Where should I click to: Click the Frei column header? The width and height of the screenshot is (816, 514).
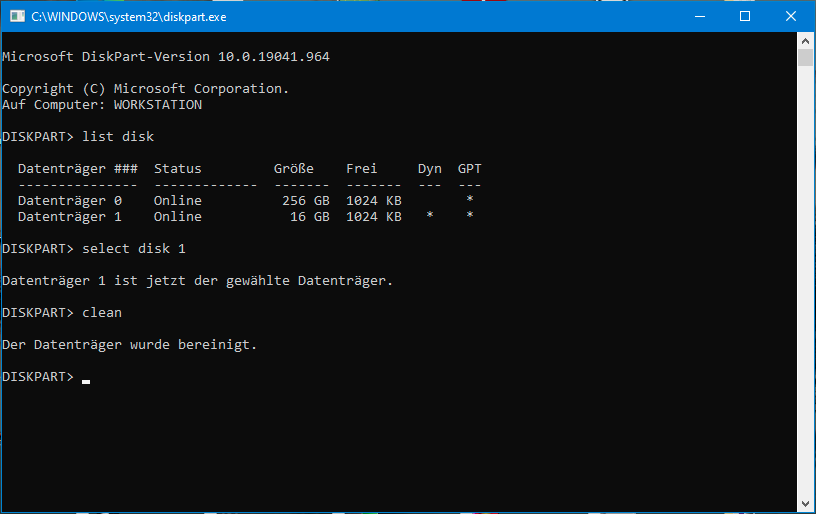(x=362, y=168)
